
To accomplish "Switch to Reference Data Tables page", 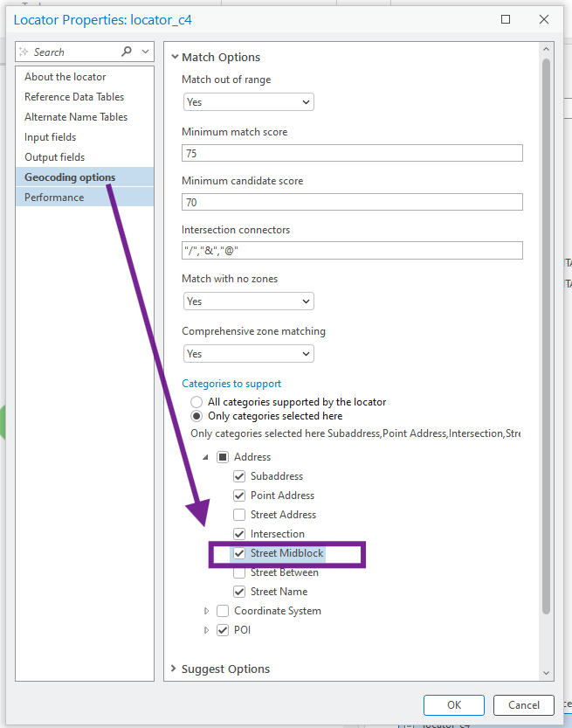I will pyautogui.click(x=74, y=97).
